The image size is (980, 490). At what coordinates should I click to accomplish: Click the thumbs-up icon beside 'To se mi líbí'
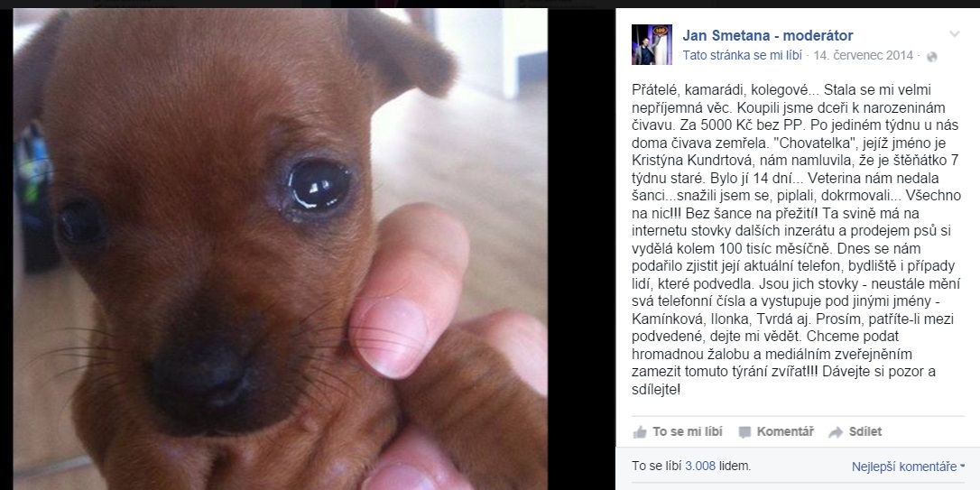[x=640, y=432]
